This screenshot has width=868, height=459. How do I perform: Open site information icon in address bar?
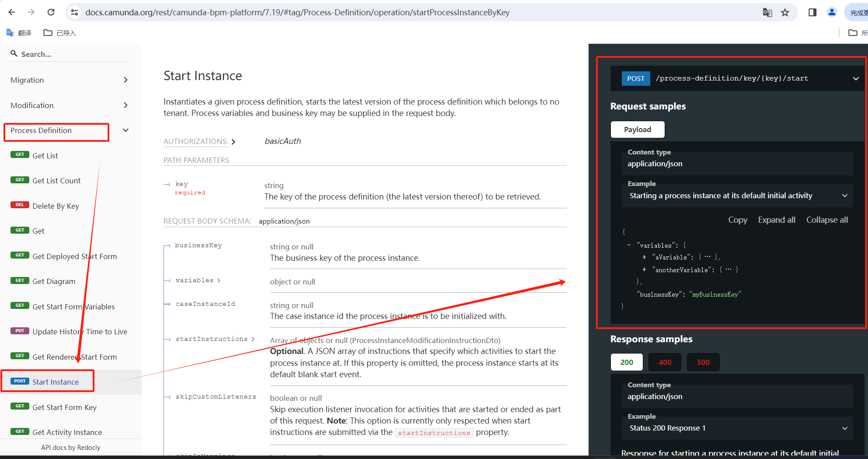(x=75, y=12)
